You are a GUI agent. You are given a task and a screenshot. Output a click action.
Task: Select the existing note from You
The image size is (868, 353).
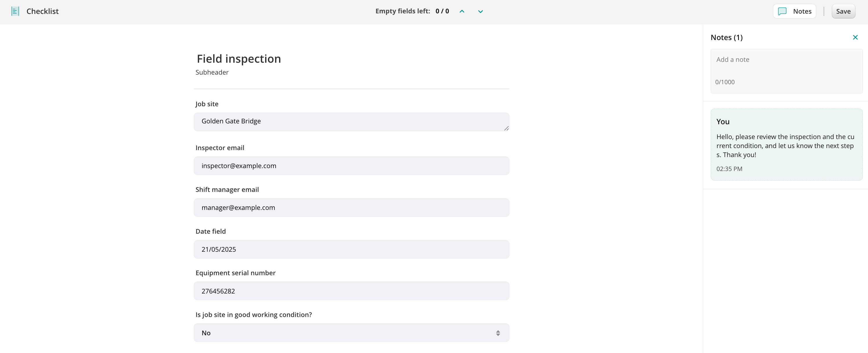tap(786, 145)
